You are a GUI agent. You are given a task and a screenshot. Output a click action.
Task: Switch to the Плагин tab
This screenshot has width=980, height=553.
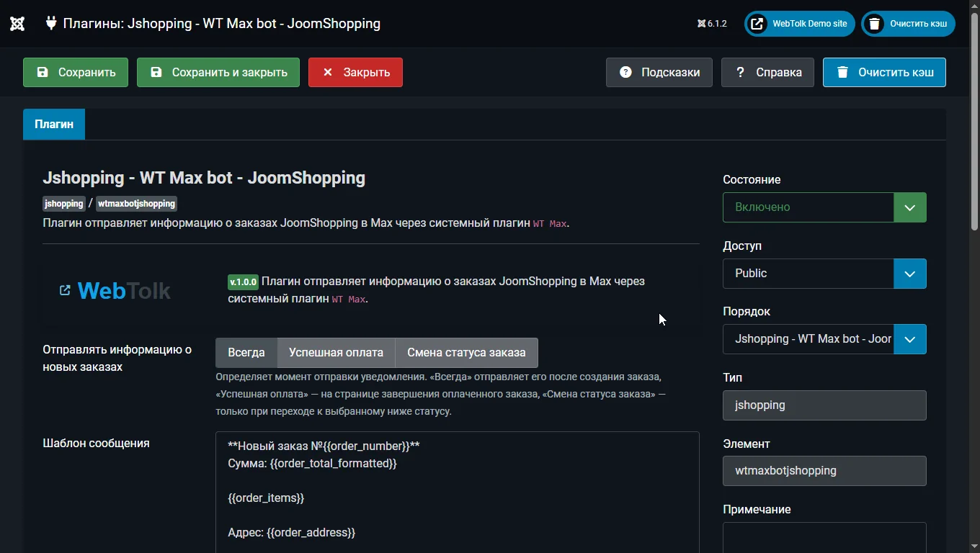(54, 124)
